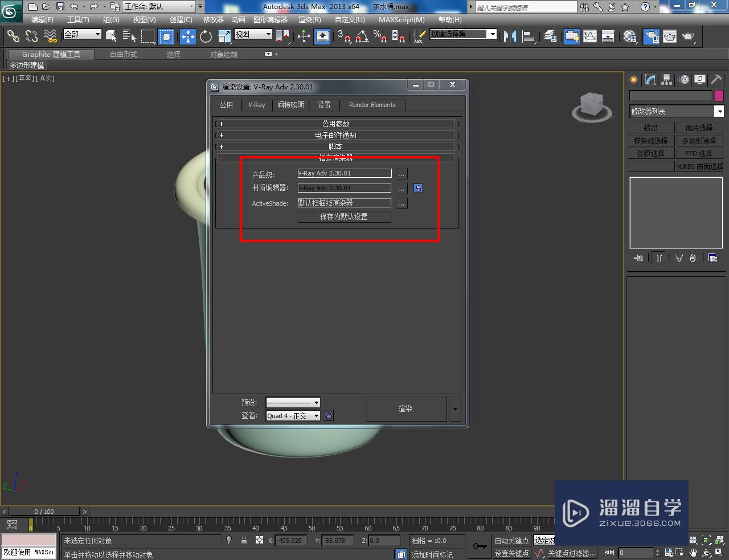
Task: Click the FFD 选择 modifier button
Action: coord(699,153)
